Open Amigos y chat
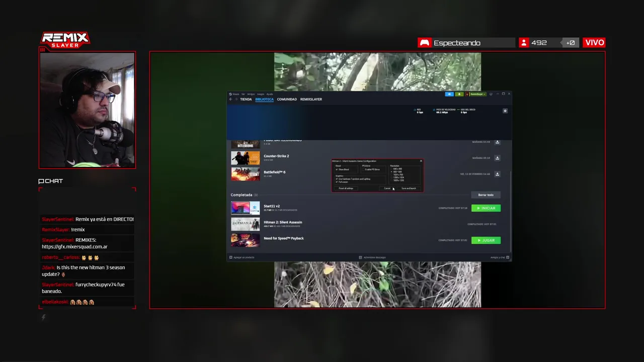Image resolution: width=644 pixels, height=362 pixels. 500,257
